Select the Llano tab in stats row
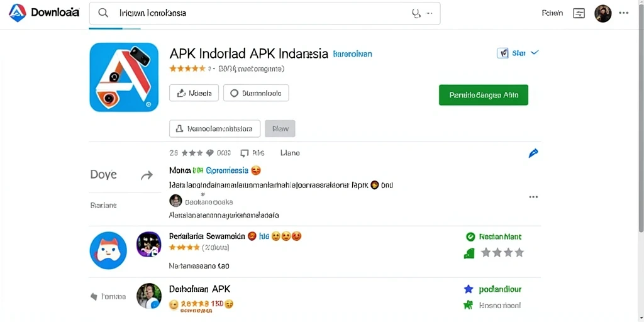 [x=290, y=153]
